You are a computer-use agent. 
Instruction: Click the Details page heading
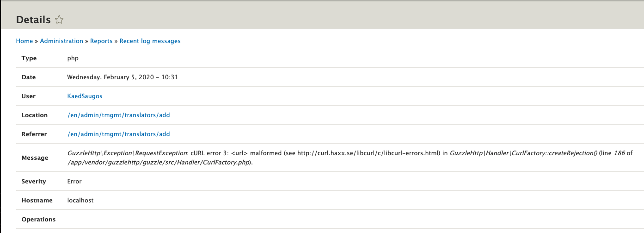[x=33, y=20]
